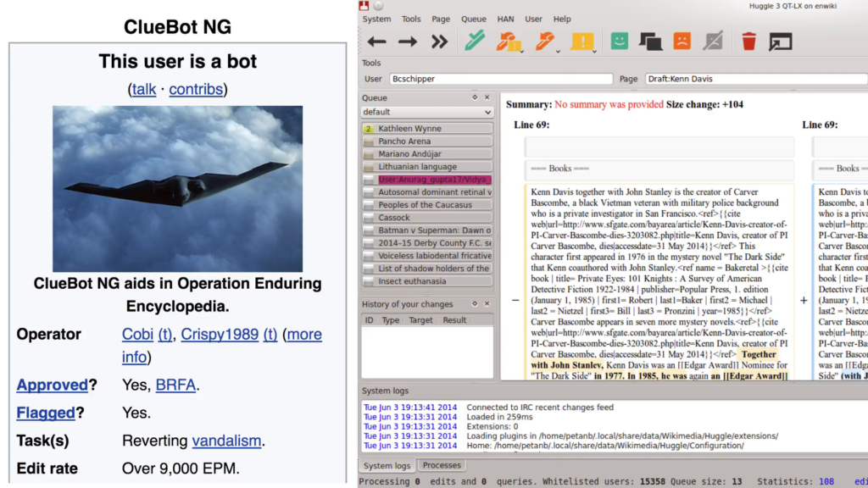Mark the edit as good (green checkmark)
This screenshot has height=488, width=868.
click(x=475, y=41)
